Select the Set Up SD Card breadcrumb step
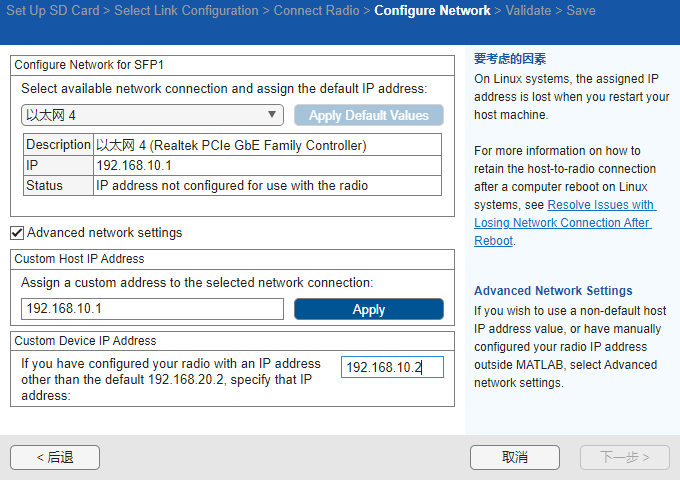This screenshot has height=480, width=680. [53, 10]
